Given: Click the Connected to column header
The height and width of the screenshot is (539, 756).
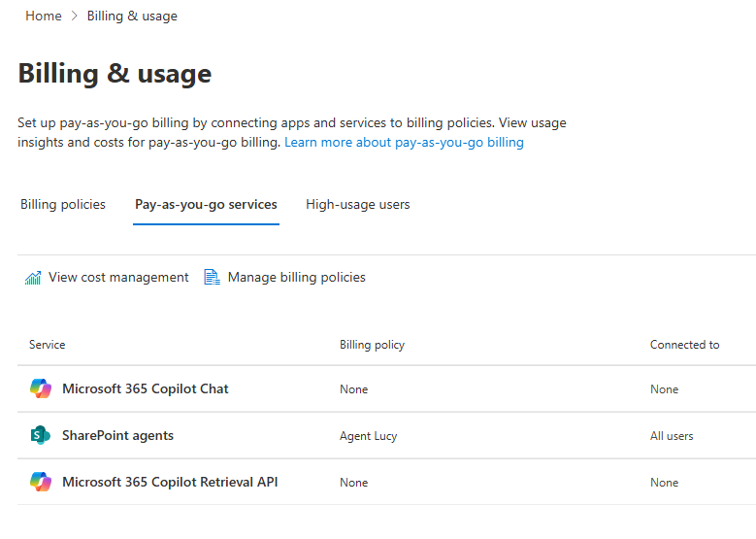Looking at the screenshot, I should coord(684,345).
